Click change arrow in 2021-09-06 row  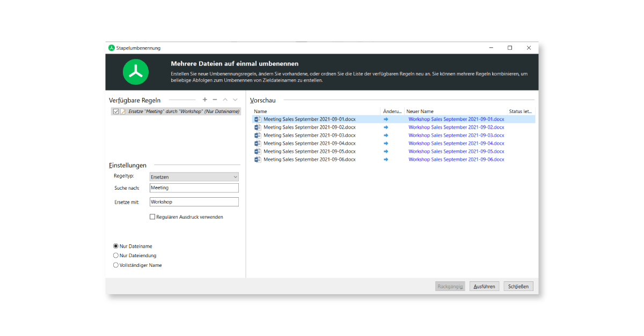coord(386,160)
